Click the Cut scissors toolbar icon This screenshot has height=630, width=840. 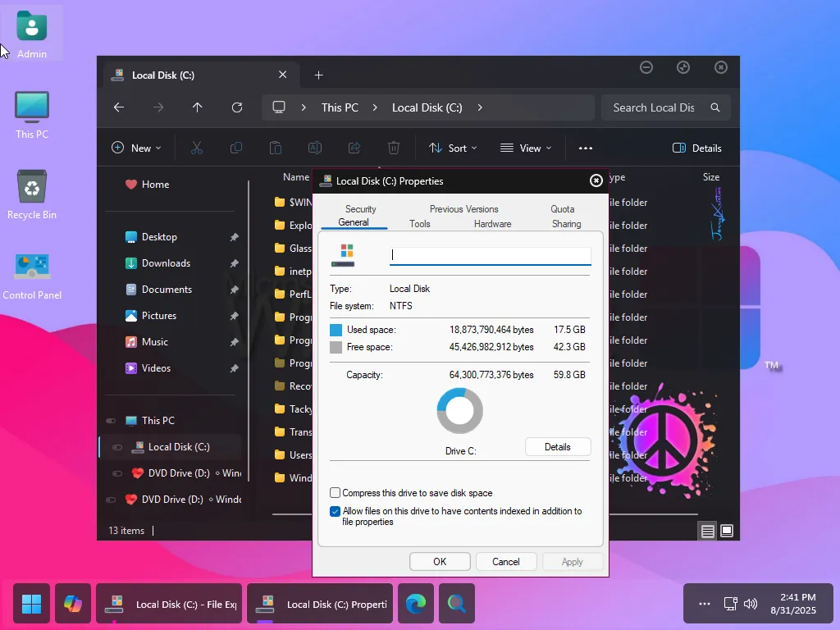click(x=197, y=148)
